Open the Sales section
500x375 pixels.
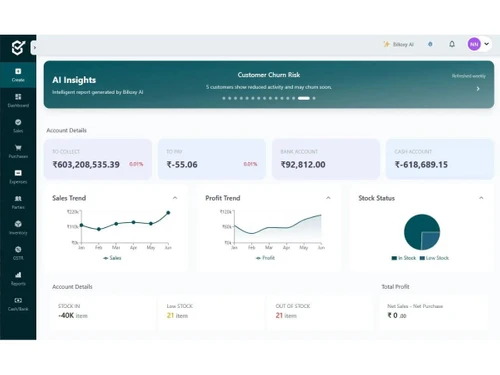18,126
